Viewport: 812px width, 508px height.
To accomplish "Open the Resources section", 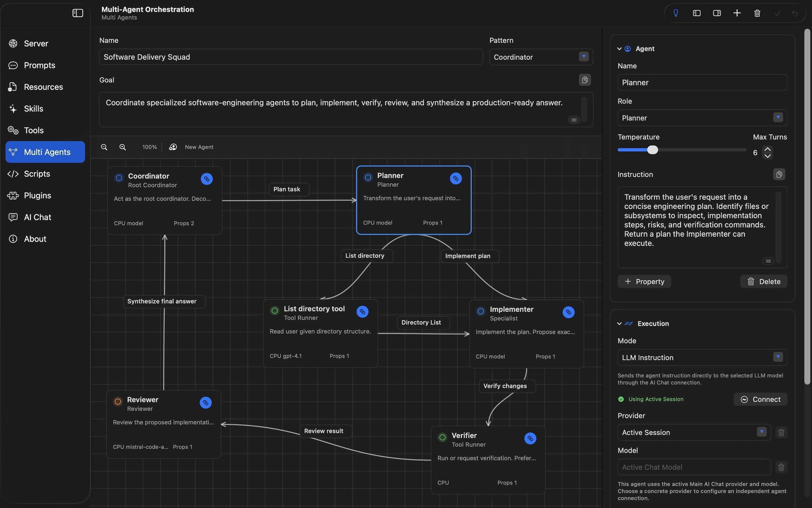I will coord(45,87).
